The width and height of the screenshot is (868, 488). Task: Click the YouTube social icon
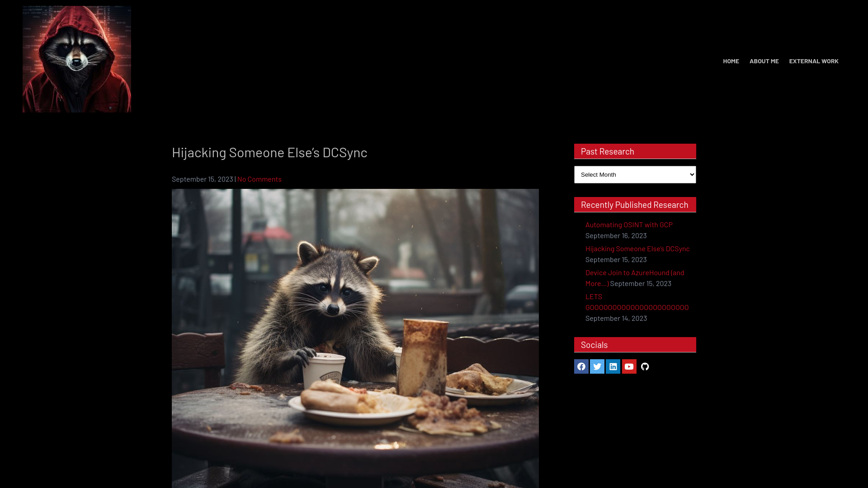click(x=629, y=366)
